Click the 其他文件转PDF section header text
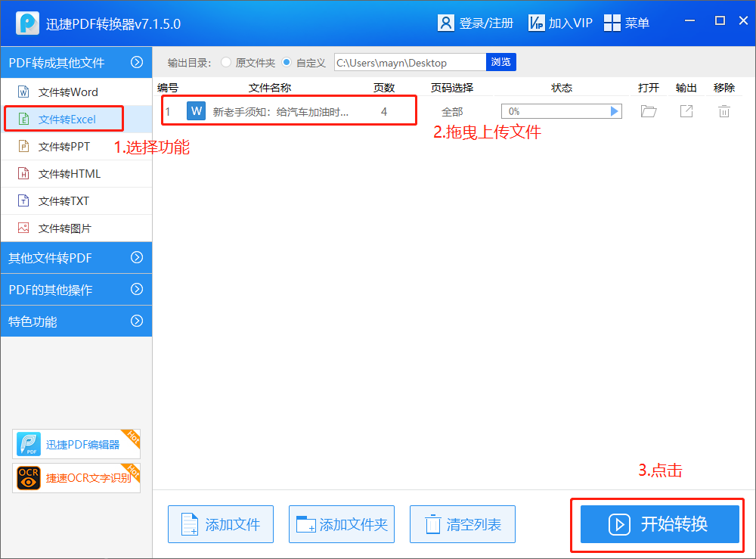The image size is (756, 559). [x=50, y=258]
